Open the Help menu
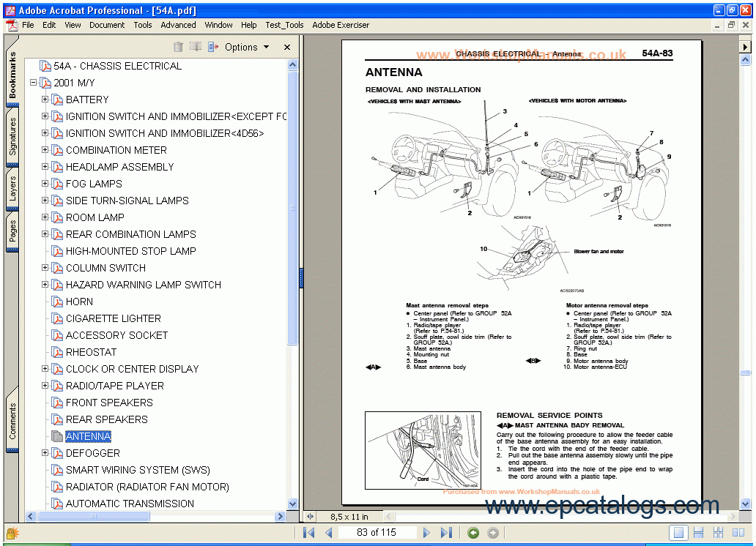The height and width of the screenshot is (546, 756). point(249,25)
